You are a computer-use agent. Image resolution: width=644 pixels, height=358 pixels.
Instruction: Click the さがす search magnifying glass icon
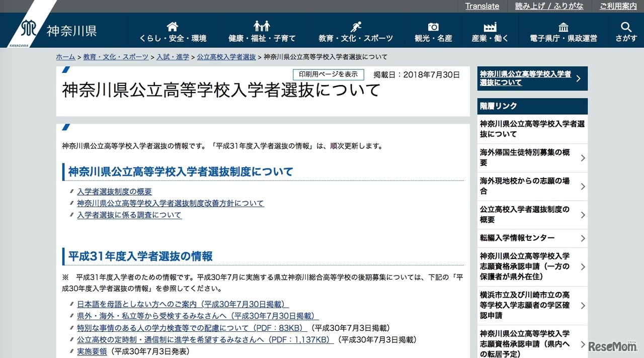(625, 25)
